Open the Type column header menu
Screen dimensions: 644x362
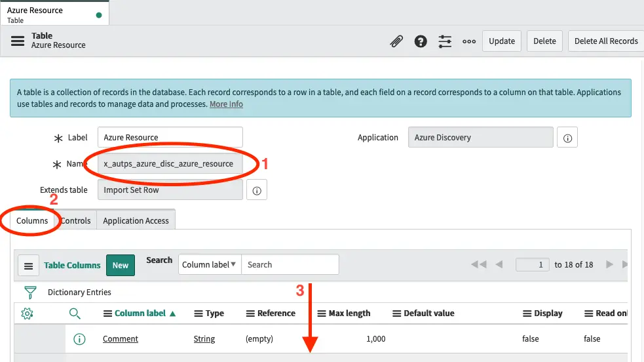(199, 313)
